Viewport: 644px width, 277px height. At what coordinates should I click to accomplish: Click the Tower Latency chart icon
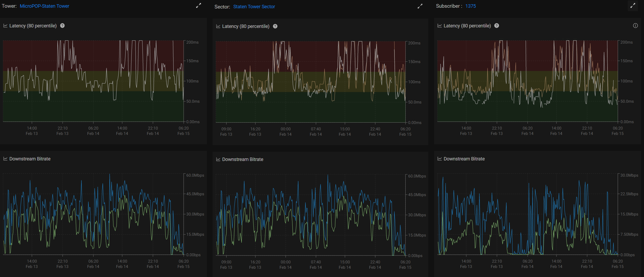point(5,26)
